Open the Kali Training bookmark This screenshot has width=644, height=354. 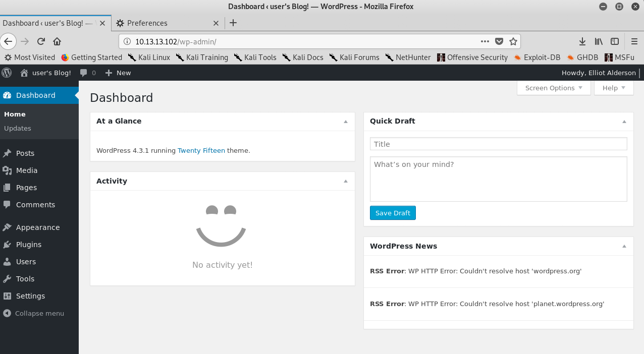point(202,57)
